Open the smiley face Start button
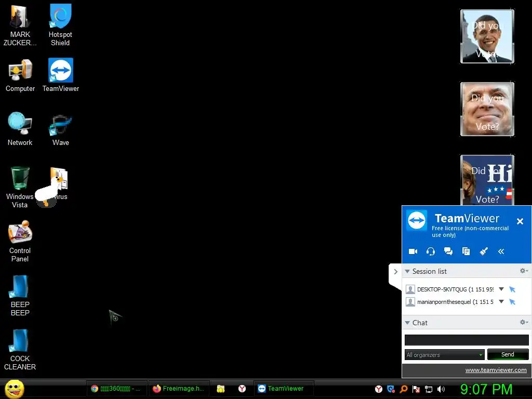 pos(14,389)
